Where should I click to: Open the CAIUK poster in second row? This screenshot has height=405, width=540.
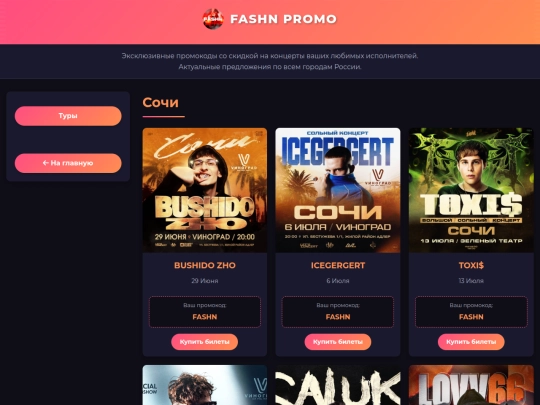tap(338, 385)
